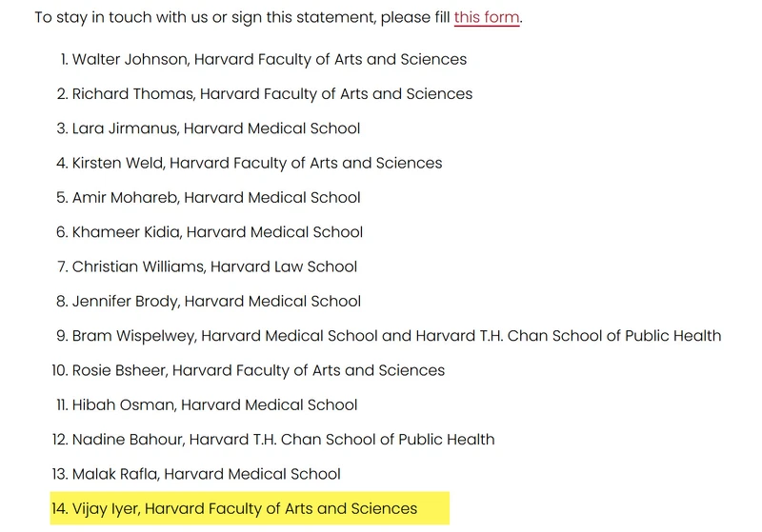
Task: Click number 14 in the highlighted row
Action: pos(59,508)
